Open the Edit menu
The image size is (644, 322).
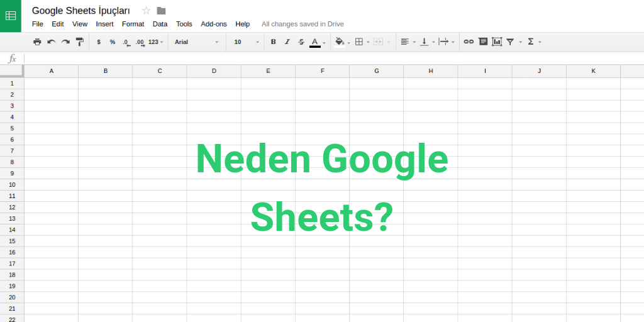click(57, 24)
